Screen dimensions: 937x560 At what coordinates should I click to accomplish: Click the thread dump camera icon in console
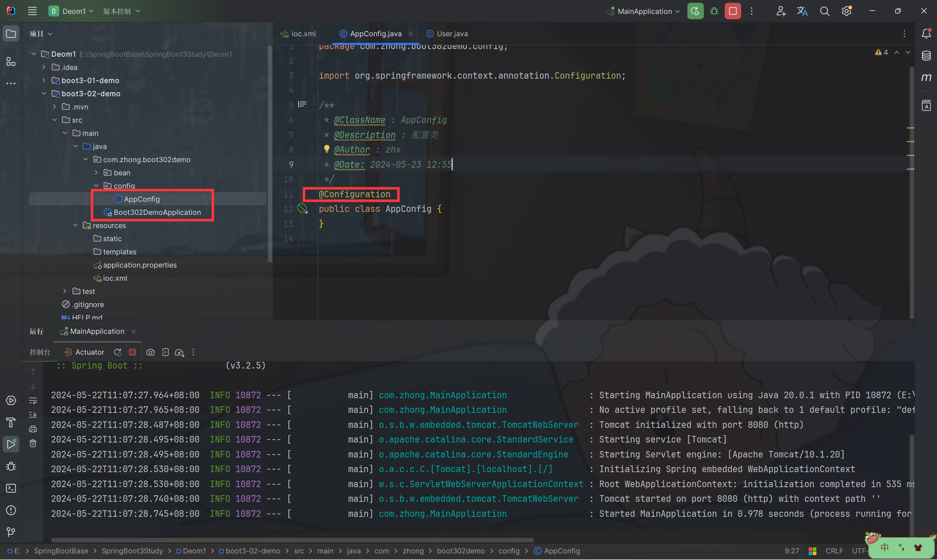click(150, 352)
